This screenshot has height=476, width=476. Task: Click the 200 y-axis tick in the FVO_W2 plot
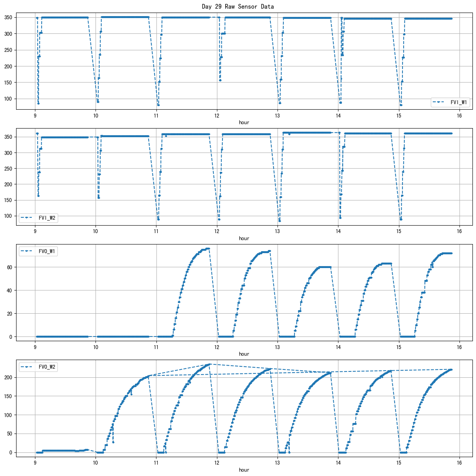pyautogui.click(x=9, y=377)
